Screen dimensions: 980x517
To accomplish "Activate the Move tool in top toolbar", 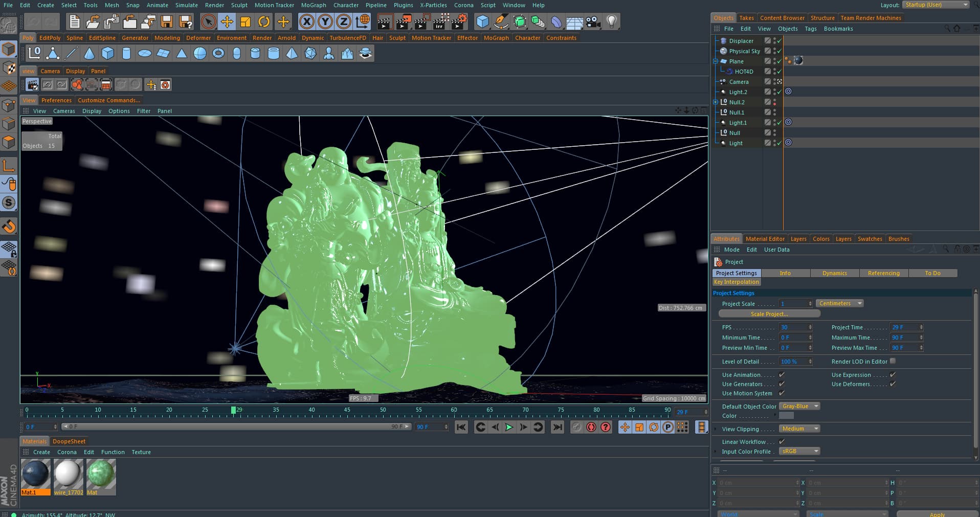I will pos(227,21).
